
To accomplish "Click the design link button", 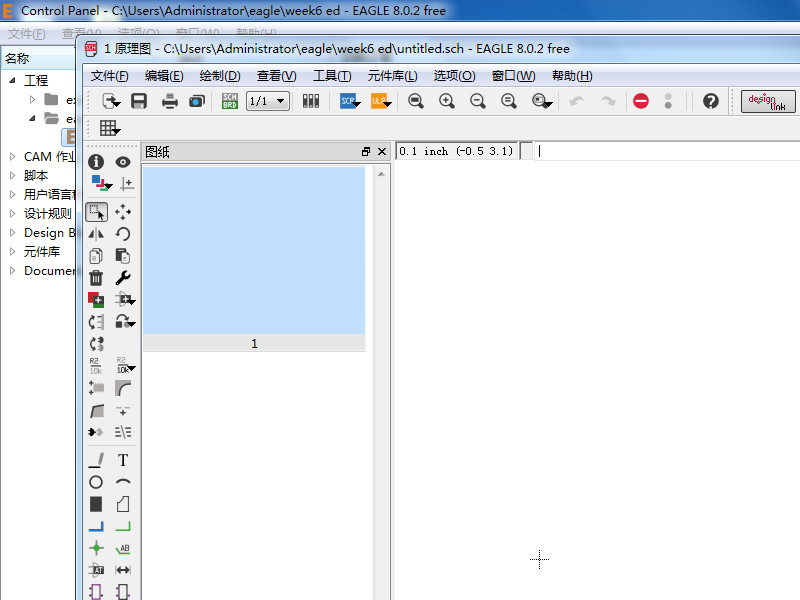I will (768, 102).
